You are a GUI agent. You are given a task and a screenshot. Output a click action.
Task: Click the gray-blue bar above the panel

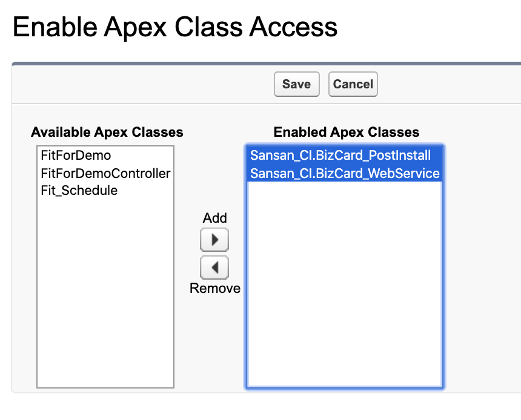pyautogui.click(x=267, y=63)
